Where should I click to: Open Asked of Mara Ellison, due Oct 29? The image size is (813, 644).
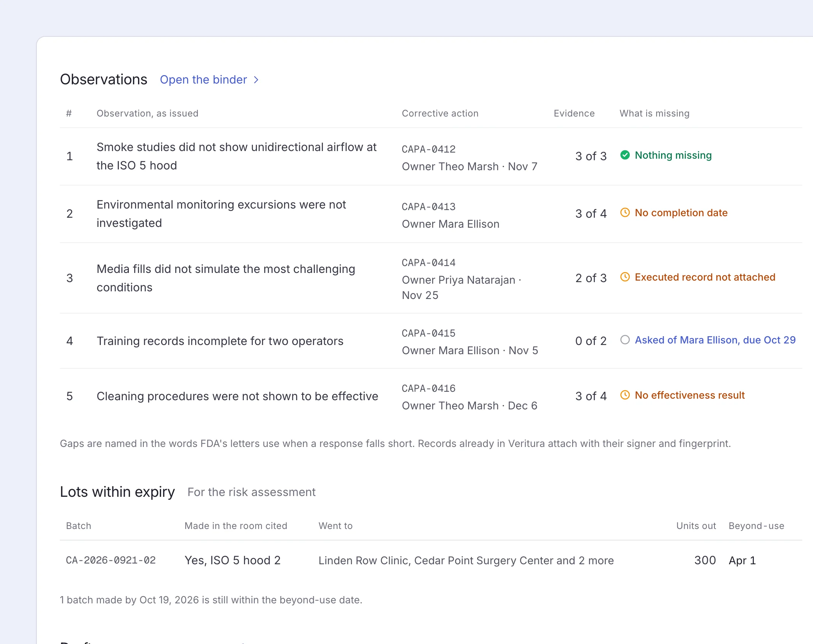pos(715,340)
